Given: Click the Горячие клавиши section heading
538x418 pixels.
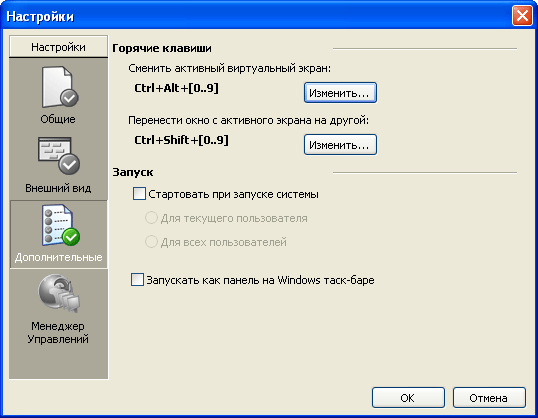Looking at the screenshot, I should coord(162,48).
